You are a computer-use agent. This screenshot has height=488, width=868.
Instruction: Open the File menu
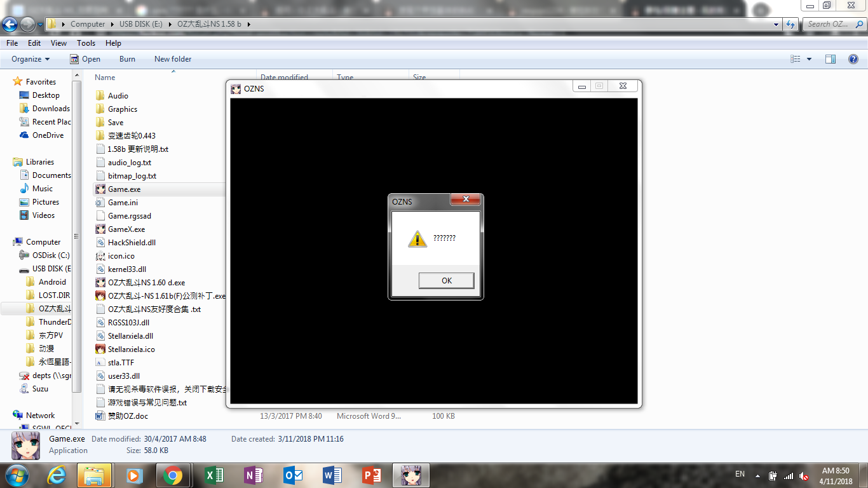pyautogui.click(x=12, y=43)
